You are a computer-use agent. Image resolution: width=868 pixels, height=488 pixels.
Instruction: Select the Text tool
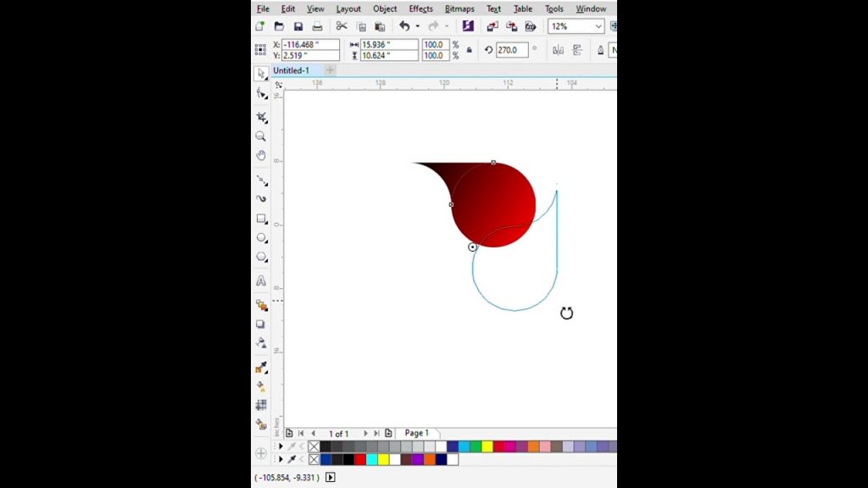click(x=260, y=281)
